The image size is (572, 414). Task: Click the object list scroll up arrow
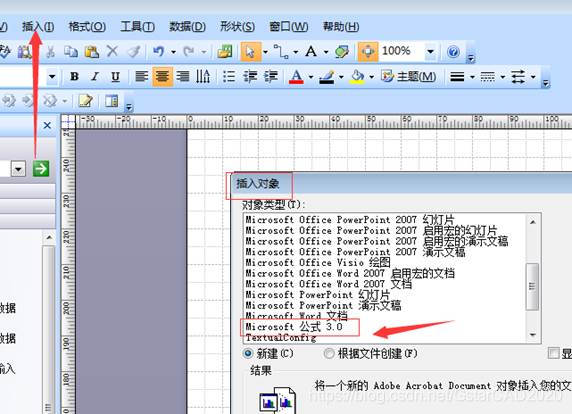533,222
